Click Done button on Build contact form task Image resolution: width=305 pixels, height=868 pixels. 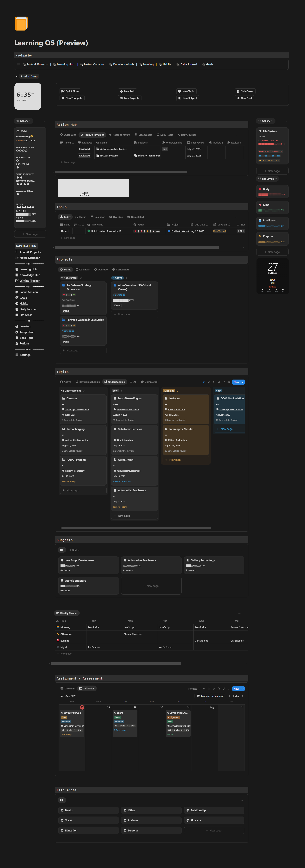[x=64, y=231]
